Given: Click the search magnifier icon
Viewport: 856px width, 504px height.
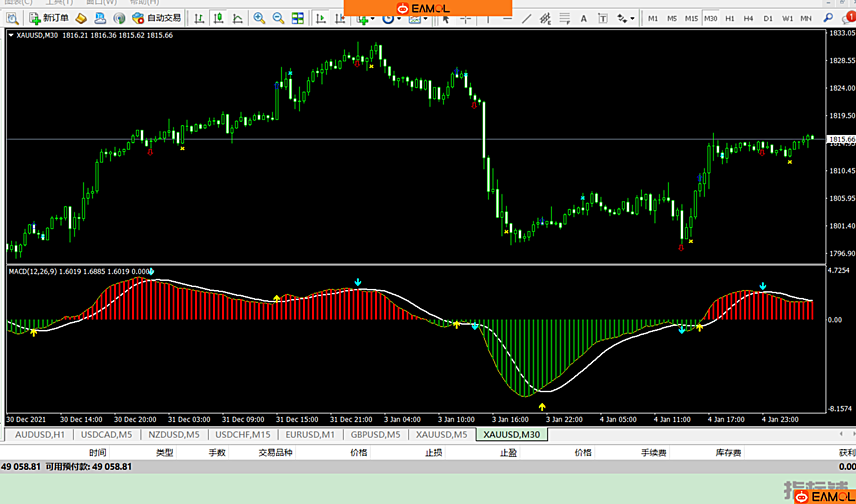Looking at the screenshot, I should 828,19.
